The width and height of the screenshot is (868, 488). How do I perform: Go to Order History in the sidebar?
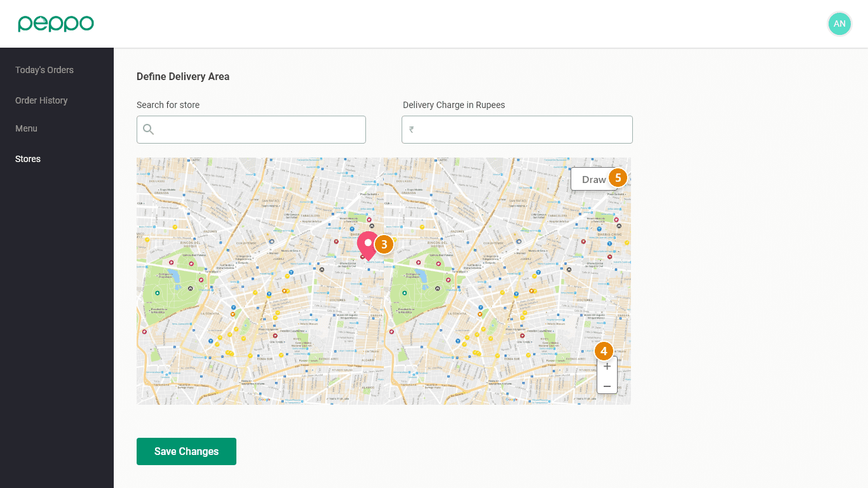pyautogui.click(x=41, y=100)
